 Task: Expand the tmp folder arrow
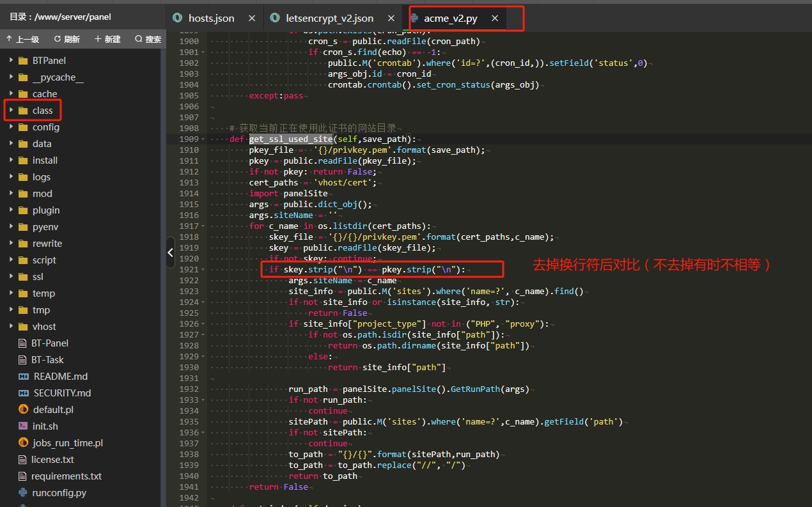click(11, 310)
